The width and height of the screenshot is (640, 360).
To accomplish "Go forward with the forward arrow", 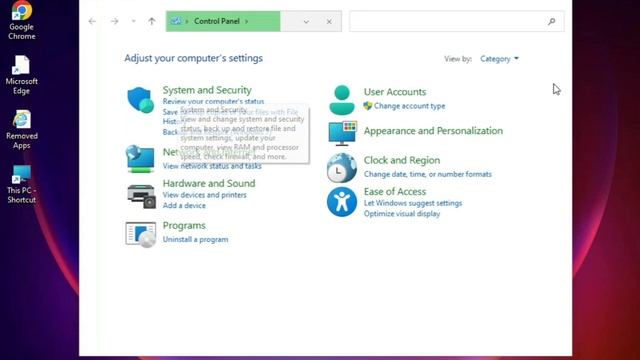I will 114,21.
